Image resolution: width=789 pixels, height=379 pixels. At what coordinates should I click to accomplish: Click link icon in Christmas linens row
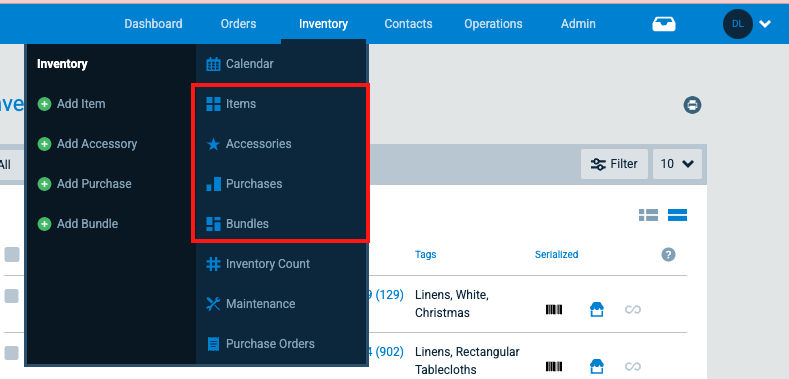tap(633, 310)
